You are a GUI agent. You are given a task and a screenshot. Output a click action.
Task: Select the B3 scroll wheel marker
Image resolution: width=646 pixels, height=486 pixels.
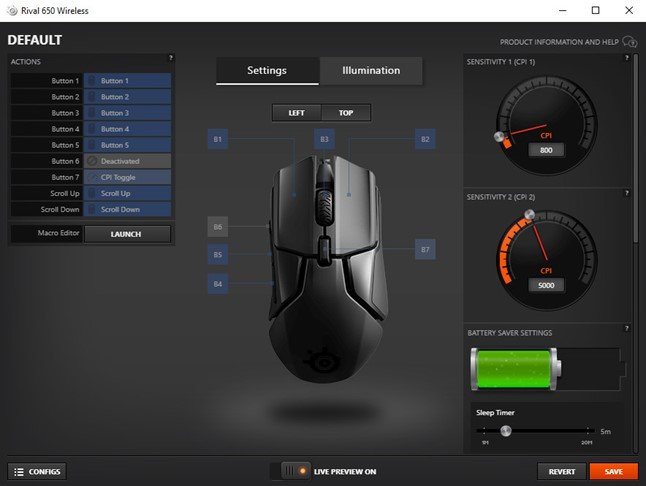click(x=323, y=139)
